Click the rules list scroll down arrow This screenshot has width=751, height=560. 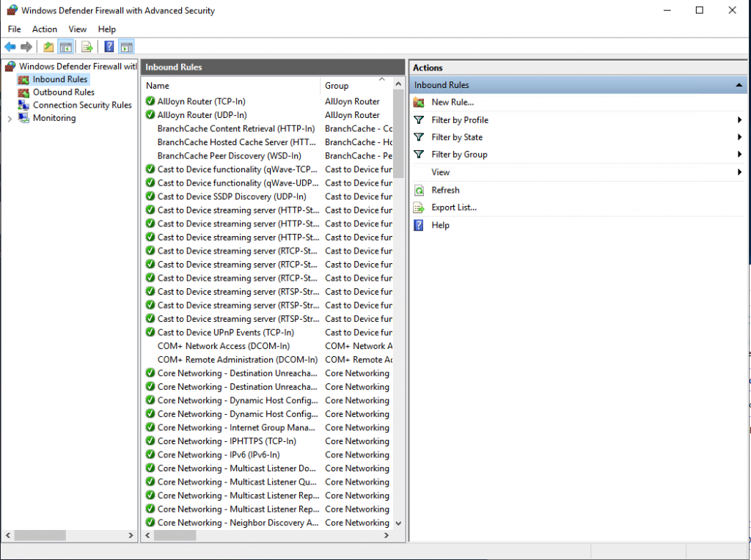pyautogui.click(x=398, y=523)
